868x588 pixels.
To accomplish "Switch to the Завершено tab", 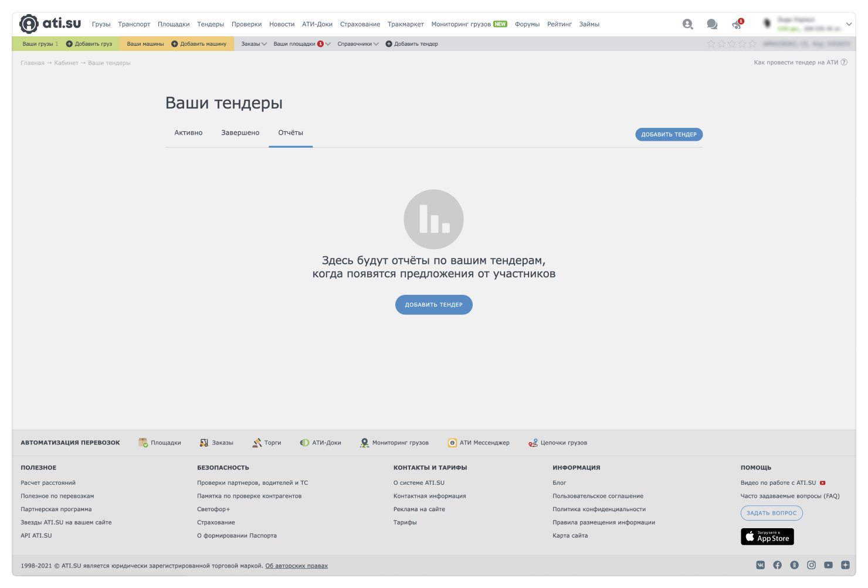I will 240,132.
